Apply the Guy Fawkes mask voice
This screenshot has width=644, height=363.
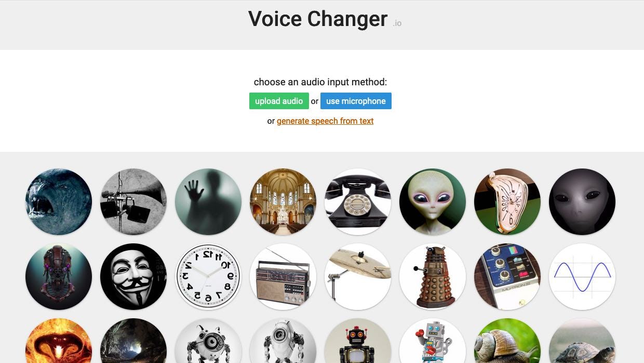(x=133, y=277)
